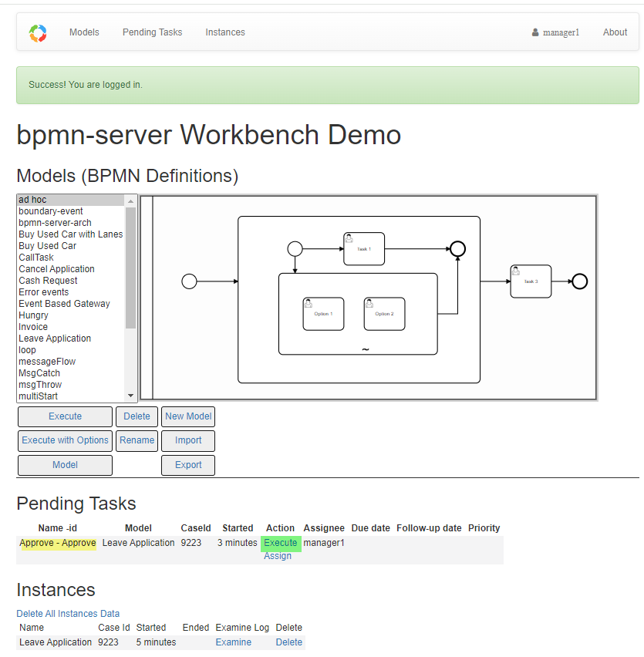Screen dimensions: 644x657
Task: Open Execute with Options
Action: pos(65,440)
